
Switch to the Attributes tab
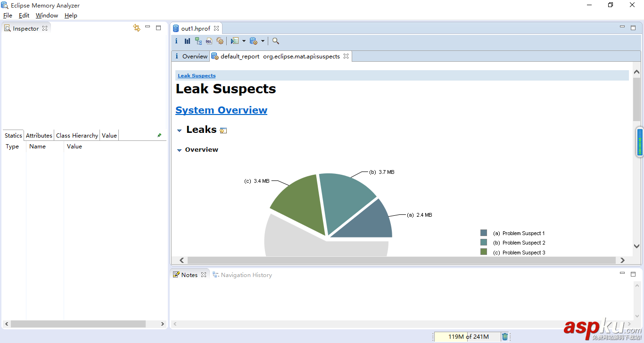click(x=39, y=135)
